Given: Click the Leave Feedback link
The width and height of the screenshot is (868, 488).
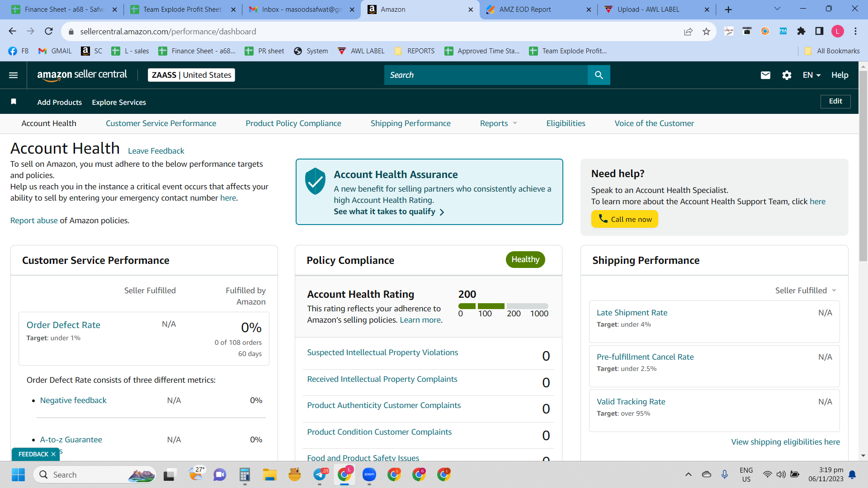Looking at the screenshot, I should [x=156, y=151].
